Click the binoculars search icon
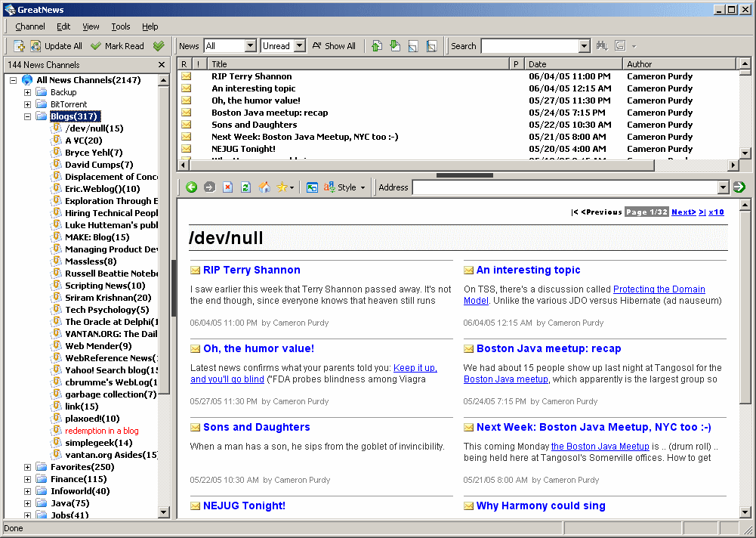 click(602, 46)
